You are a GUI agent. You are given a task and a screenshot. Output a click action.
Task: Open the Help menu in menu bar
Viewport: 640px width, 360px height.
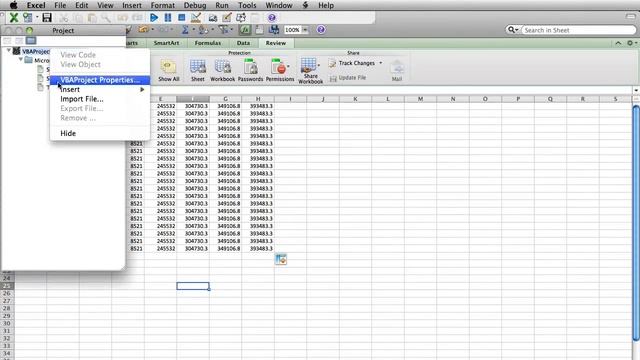pos(326,5)
